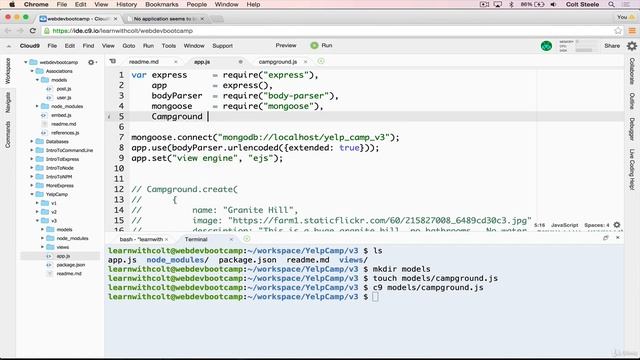Click the Share button
The image size is (640, 360).
612,46
